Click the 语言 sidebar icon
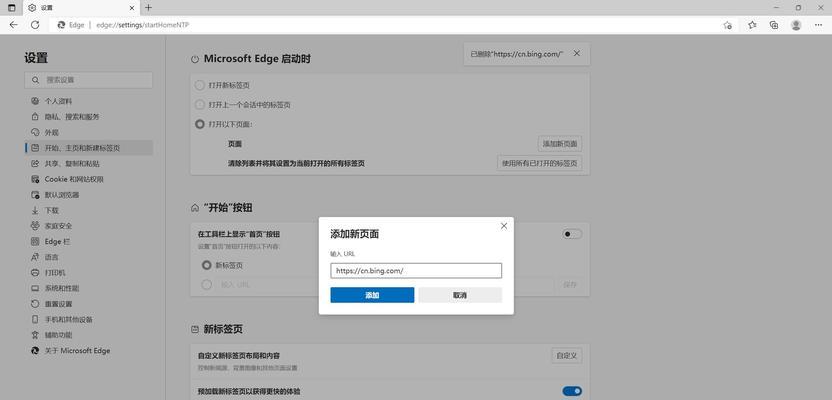The width and height of the screenshot is (832, 400). (x=35, y=257)
